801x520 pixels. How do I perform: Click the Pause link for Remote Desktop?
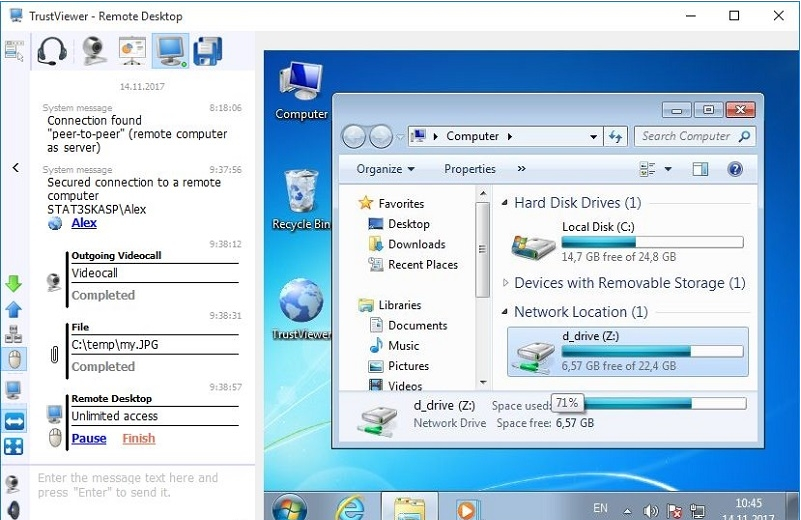(89, 438)
